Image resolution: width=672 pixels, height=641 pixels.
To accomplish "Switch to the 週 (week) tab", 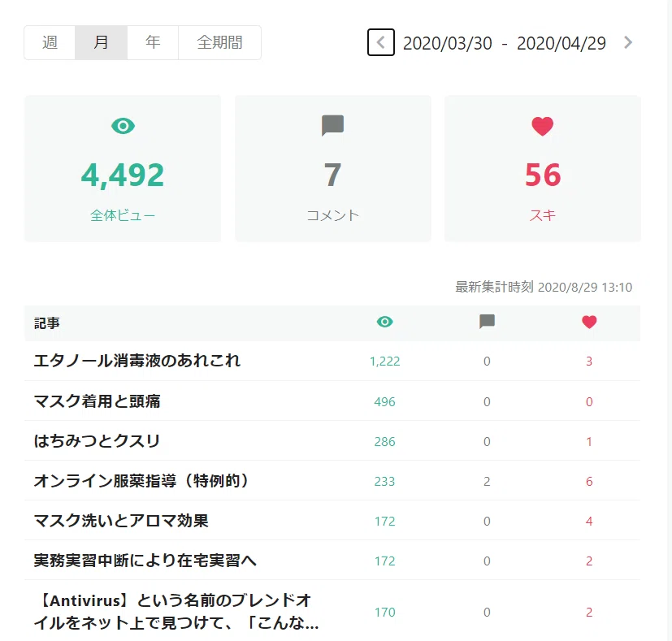I will (x=50, y=42).
